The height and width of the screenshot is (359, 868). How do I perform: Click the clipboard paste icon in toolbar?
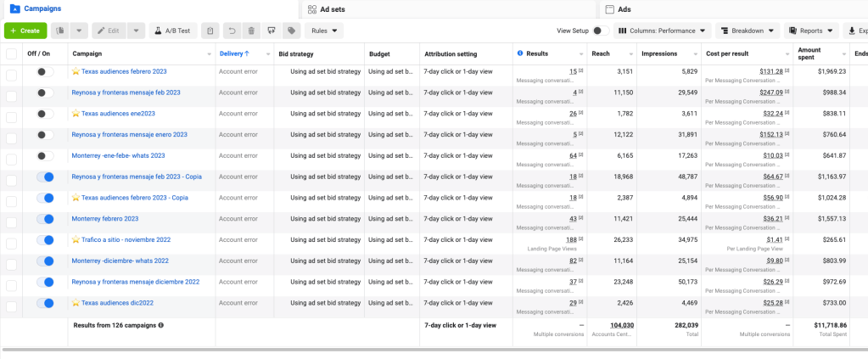pos(211,31)
